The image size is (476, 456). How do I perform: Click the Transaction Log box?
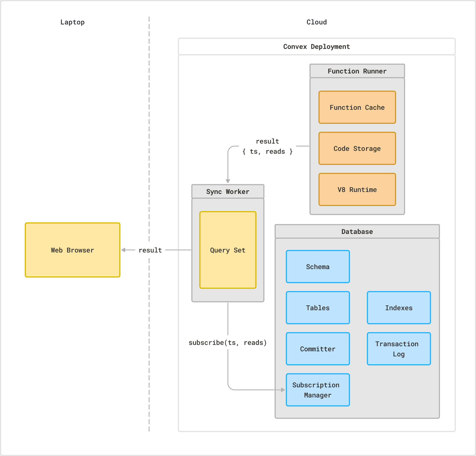398,348
